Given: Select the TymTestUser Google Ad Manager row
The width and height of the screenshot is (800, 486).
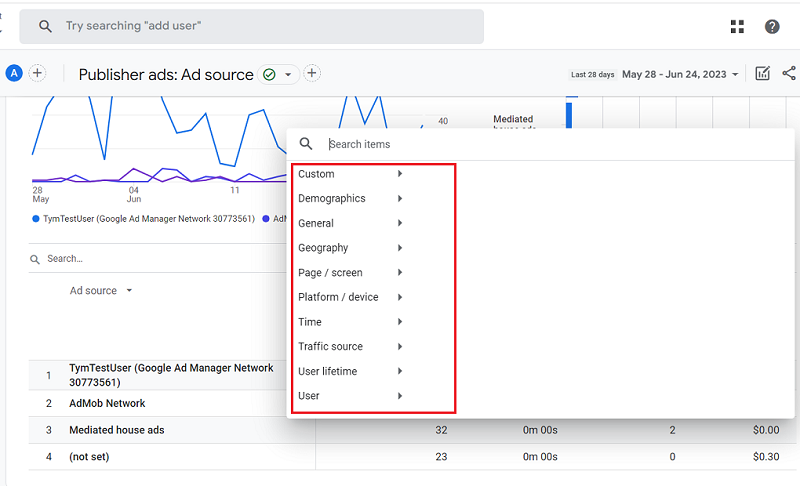Looking at the screenshot, I should click(x=172, y=375).
